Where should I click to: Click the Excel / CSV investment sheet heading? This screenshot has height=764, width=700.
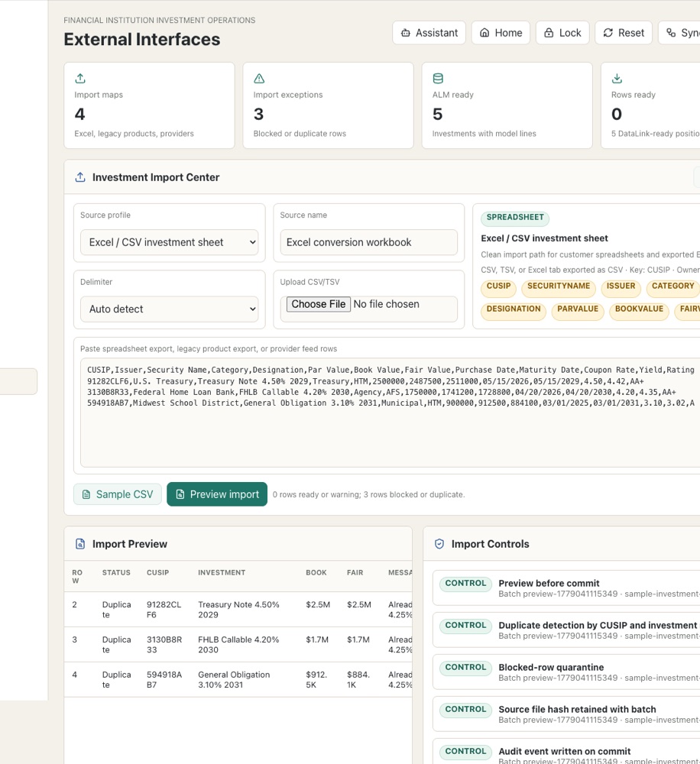coord(544,238)
